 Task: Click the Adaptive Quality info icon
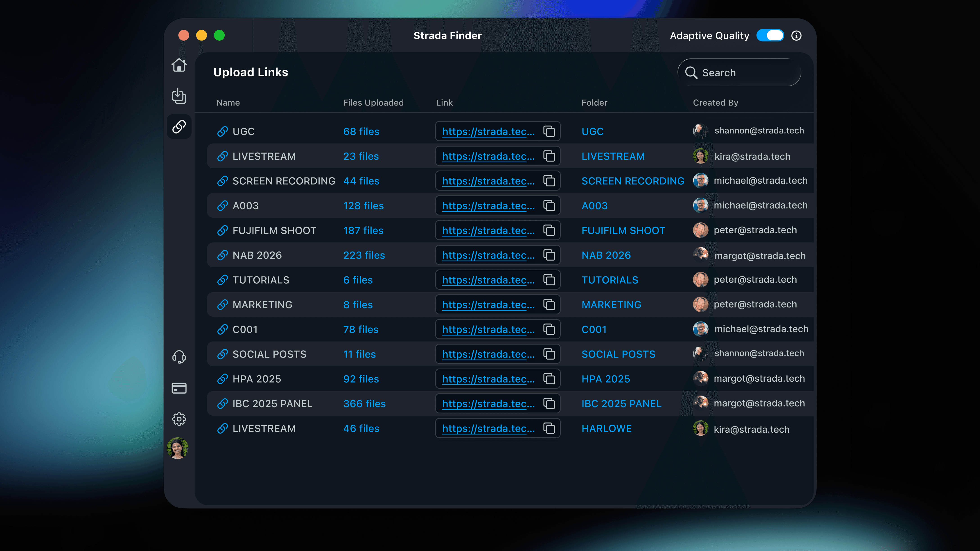click(796, 36)
